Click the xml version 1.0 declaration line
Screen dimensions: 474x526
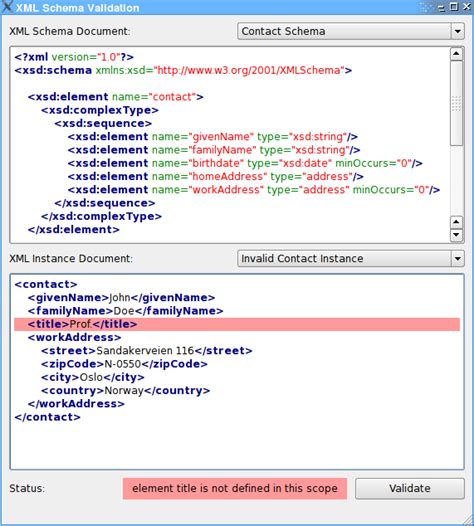(x=74, y=57)
